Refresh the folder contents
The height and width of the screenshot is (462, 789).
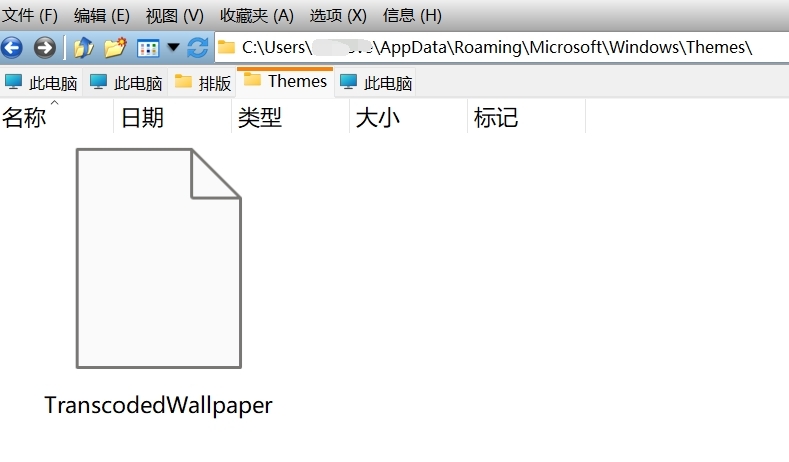pos(197,48)
